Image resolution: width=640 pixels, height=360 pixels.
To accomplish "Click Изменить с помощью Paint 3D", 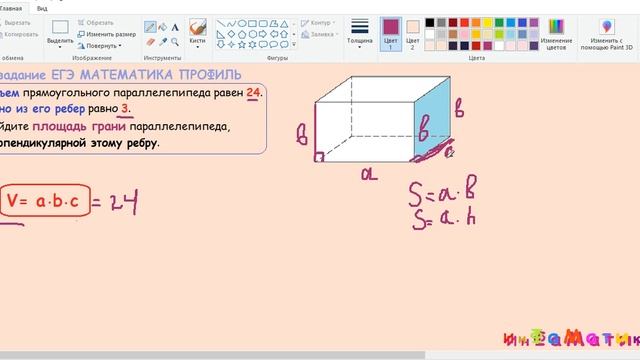I will coord(607,34).
